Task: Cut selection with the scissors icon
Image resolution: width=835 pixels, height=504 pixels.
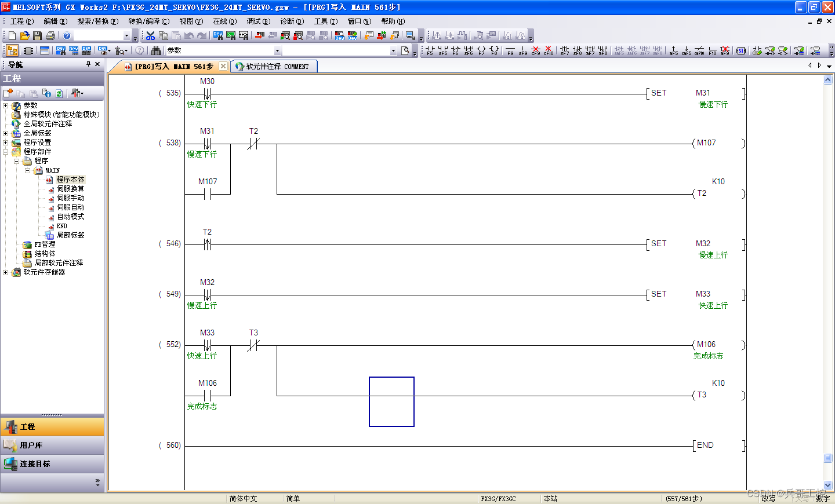Action: point(150,36)
